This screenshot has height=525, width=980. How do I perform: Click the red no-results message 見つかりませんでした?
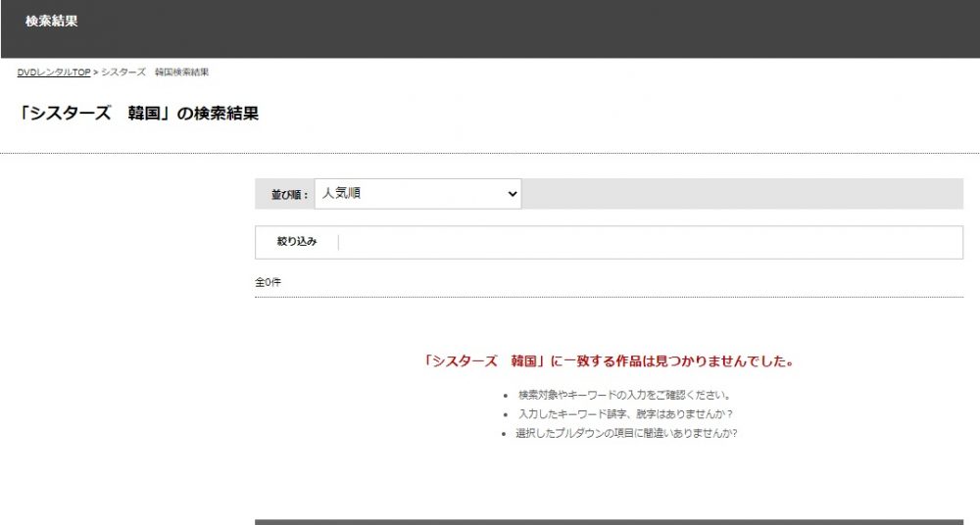(x=609, y=361)
